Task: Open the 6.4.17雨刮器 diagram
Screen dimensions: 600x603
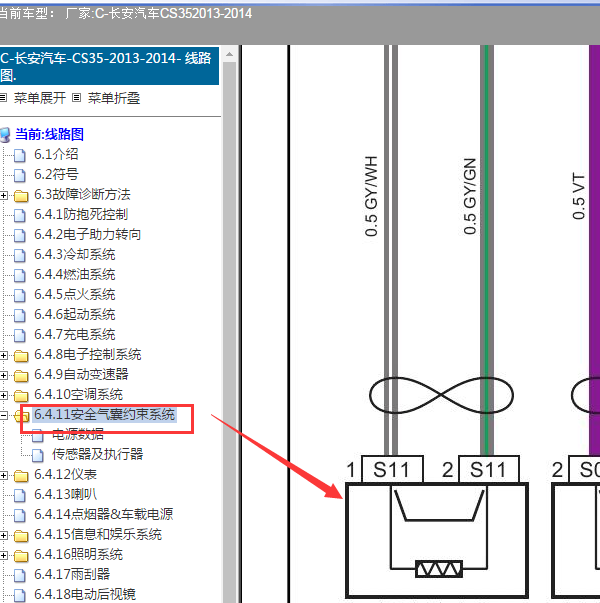Action: click(72, 574)
